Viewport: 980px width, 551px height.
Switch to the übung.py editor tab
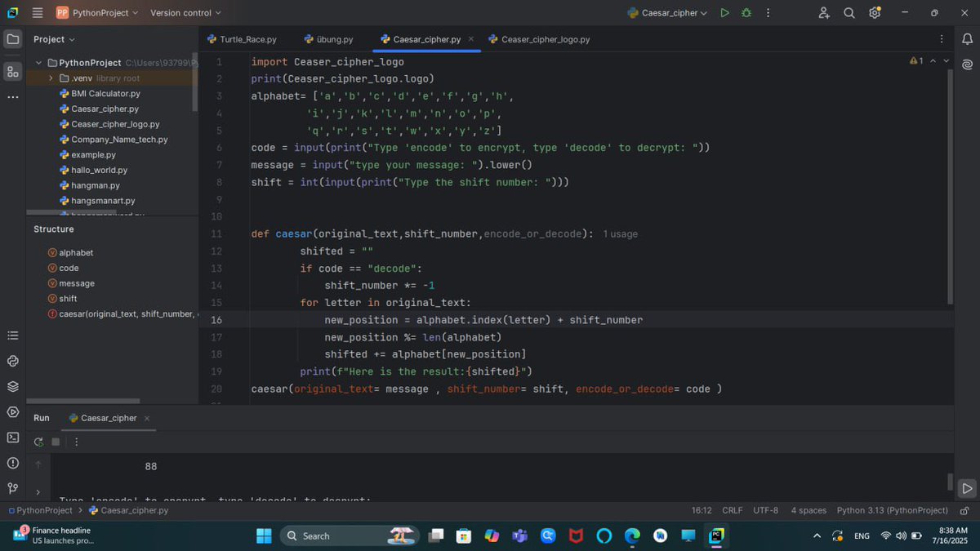pos(328,39)
